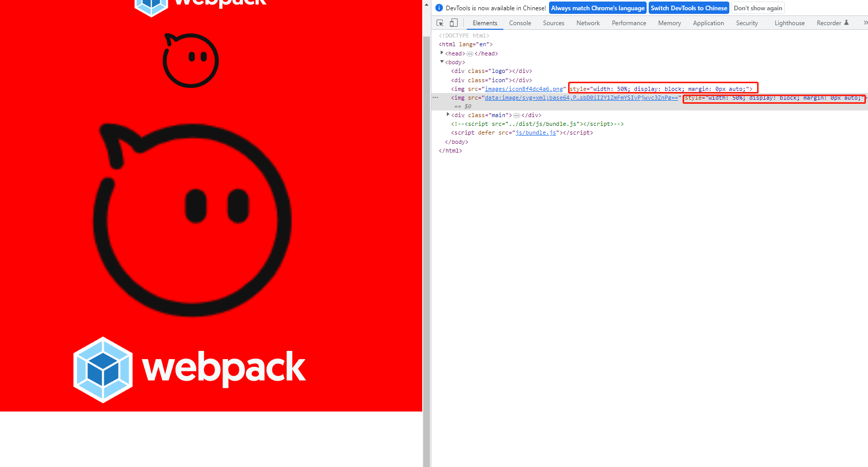
Task: Click the style attribute of the svg img
Action: pos(775,98)
